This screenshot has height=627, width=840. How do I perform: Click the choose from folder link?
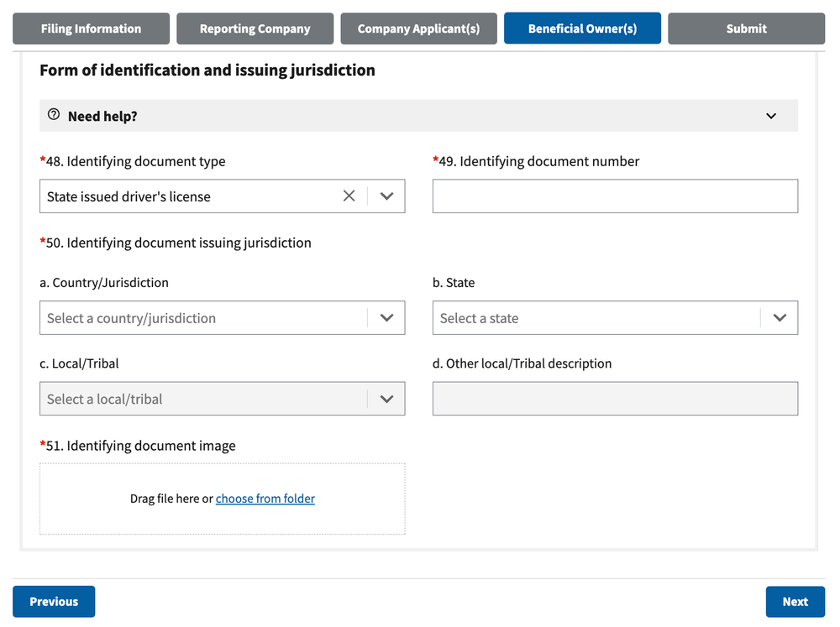coord(265,499)
